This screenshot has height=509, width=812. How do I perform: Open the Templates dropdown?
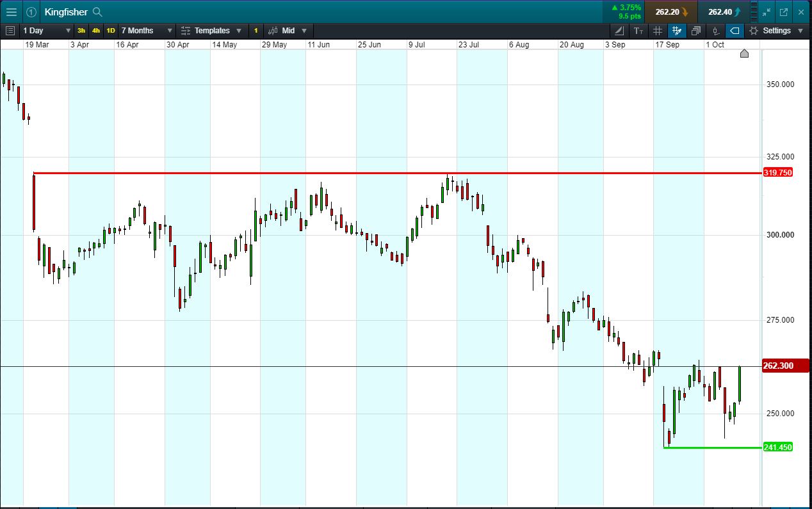tap(212, 30)
